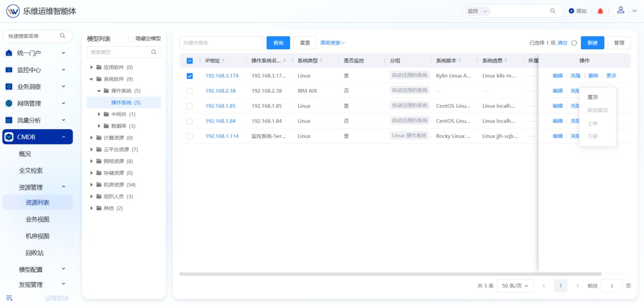Click the 业务洞察 sidebar icon

[x=9, y=86]
